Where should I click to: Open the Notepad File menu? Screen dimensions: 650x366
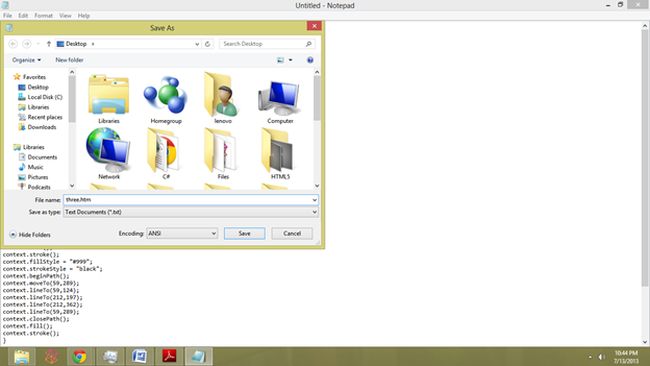pos(7,15)
